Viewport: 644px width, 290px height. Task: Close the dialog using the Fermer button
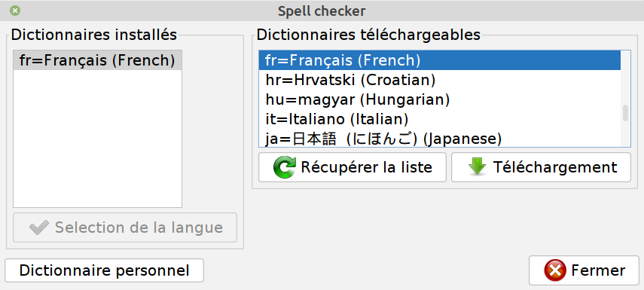click(x=584, y=270)
